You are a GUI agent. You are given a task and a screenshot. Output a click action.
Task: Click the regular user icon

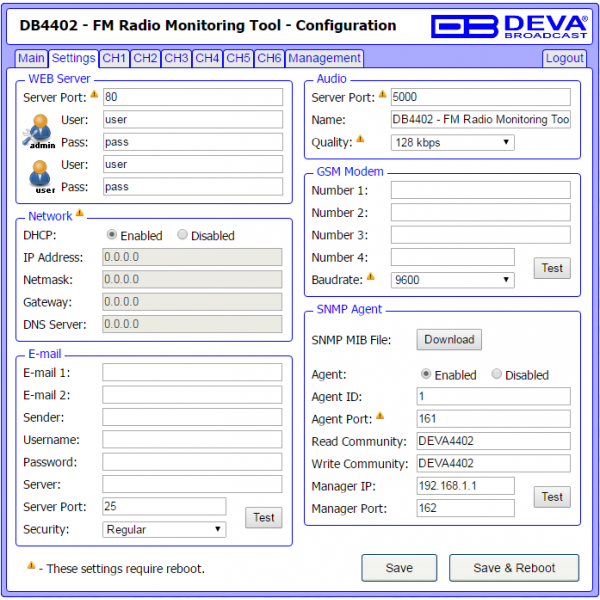[41, 176]
